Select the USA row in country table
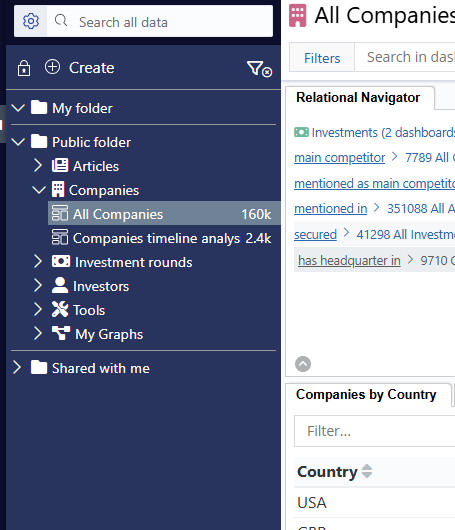455x530 pixels. pos(375,503)
